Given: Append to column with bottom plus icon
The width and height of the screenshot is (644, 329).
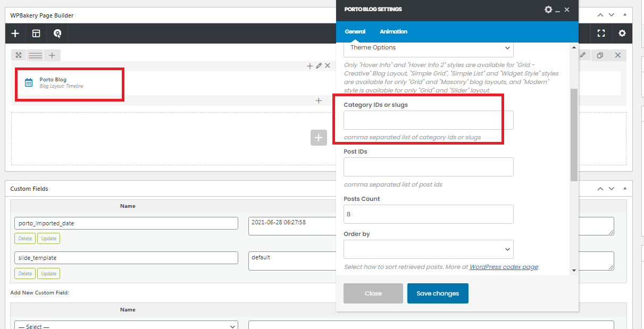Looking at the screenshot, I should tap(319, 100).
